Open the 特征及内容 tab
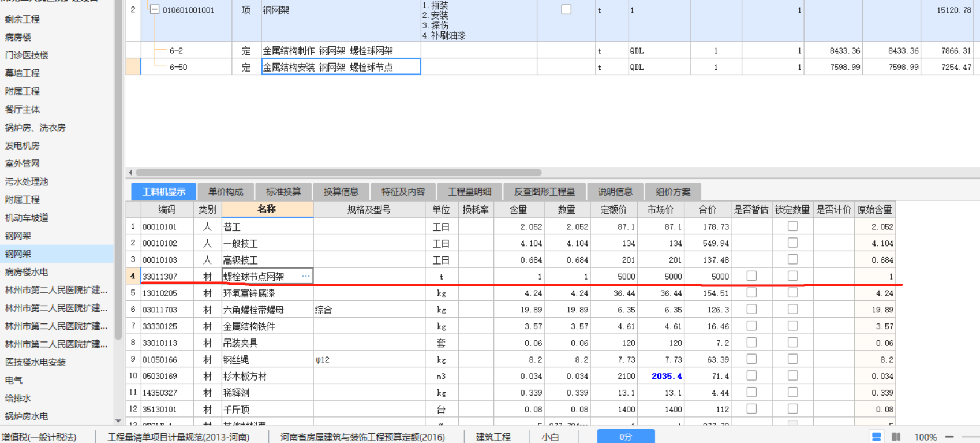980x443 pixels. (403, 192)
